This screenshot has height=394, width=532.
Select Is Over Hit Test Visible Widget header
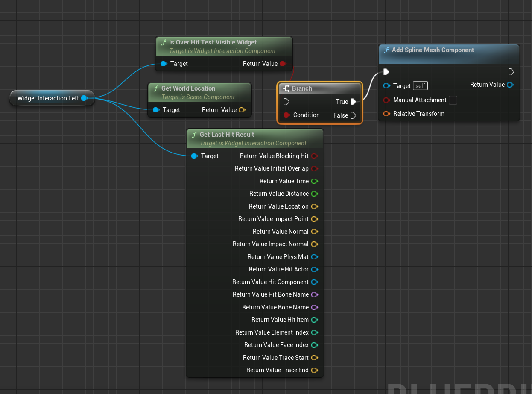[213, 42]
